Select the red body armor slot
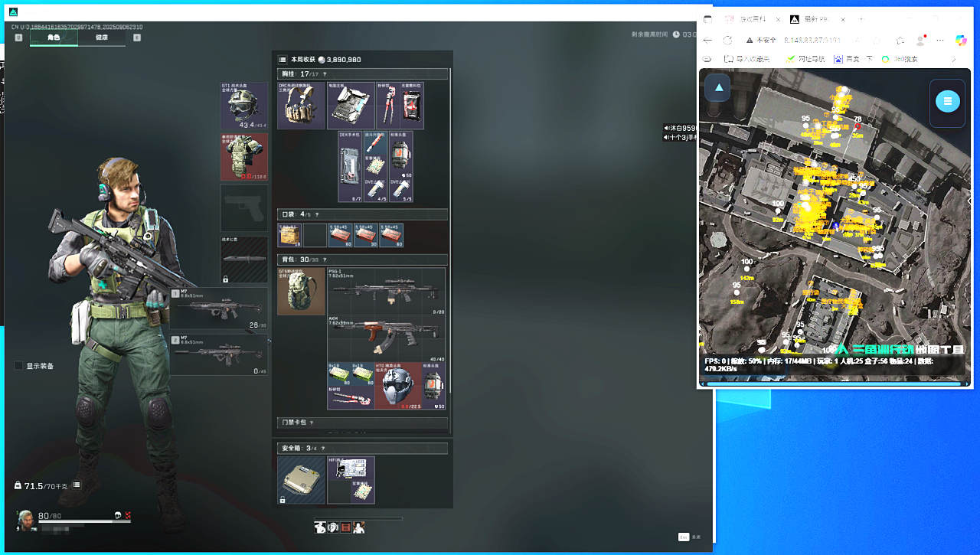Screen dimensions: 980x555 pos(244,156)
